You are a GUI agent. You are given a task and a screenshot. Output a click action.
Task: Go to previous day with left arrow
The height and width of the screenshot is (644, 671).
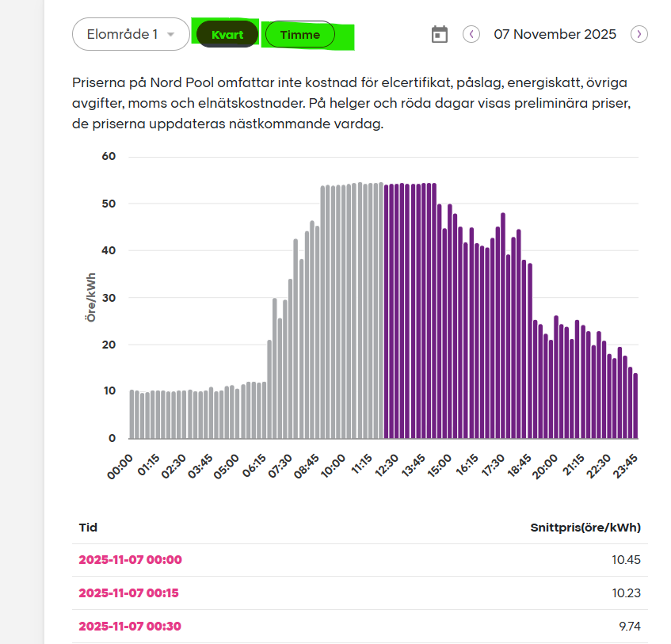click(x=471, y=34)
